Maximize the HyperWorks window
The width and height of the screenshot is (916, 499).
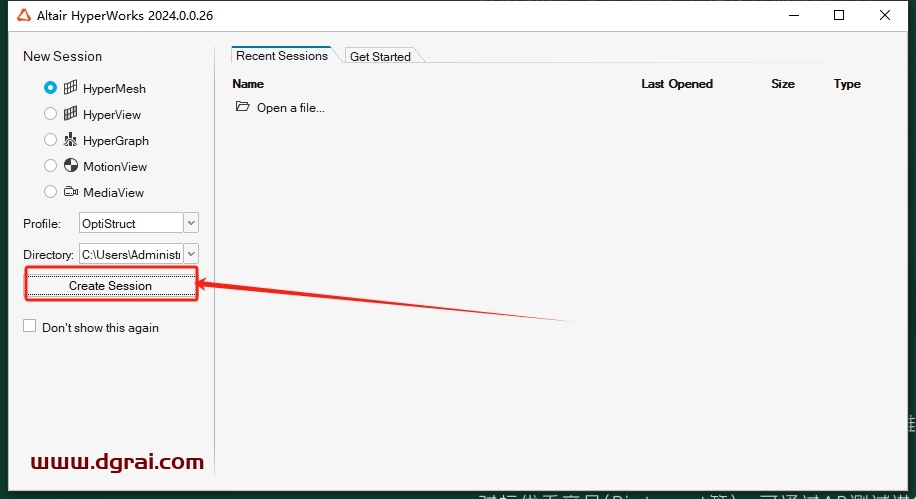coord(839,15)
